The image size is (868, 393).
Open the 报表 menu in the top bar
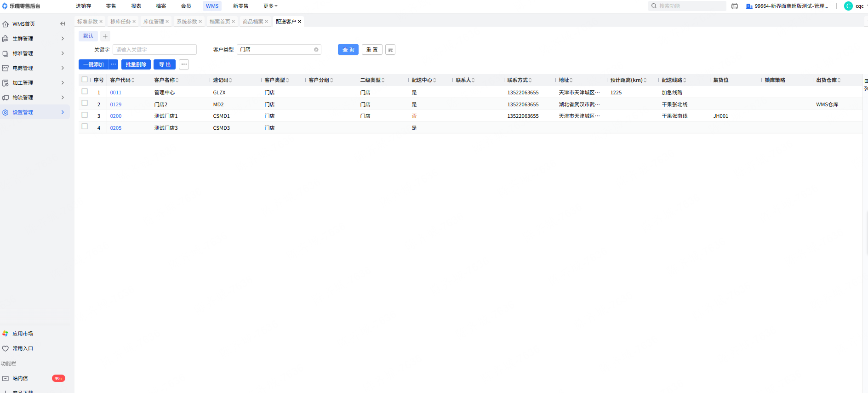coord(136,6)
